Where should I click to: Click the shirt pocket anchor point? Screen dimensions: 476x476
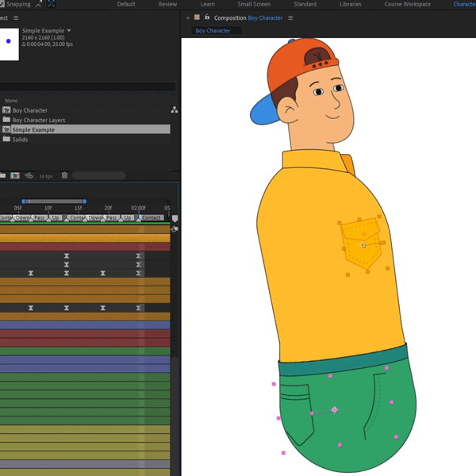[x=363, y=245]
